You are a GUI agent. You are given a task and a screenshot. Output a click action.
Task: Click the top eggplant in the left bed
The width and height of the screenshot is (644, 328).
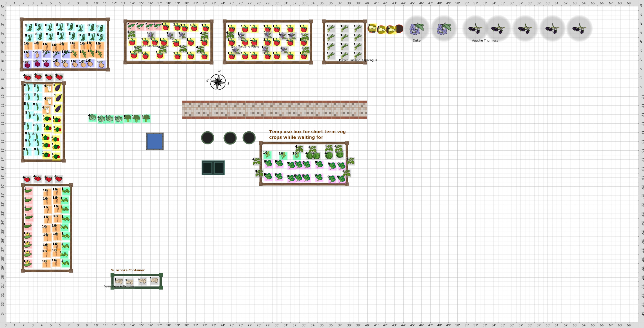click(58, 87)
